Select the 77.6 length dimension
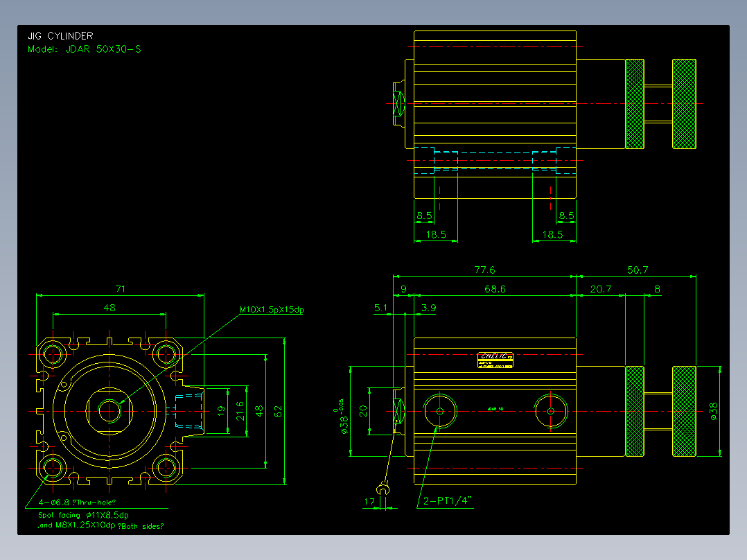 pyautogui.click(x=484, y=270)
